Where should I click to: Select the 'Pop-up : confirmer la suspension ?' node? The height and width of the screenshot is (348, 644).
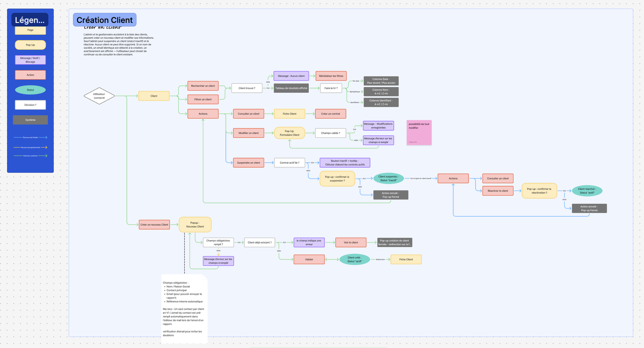tap(337, 178)
